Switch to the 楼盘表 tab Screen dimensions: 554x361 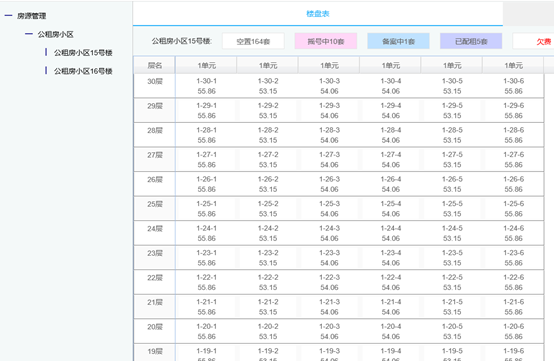click(x=318, y=14)
